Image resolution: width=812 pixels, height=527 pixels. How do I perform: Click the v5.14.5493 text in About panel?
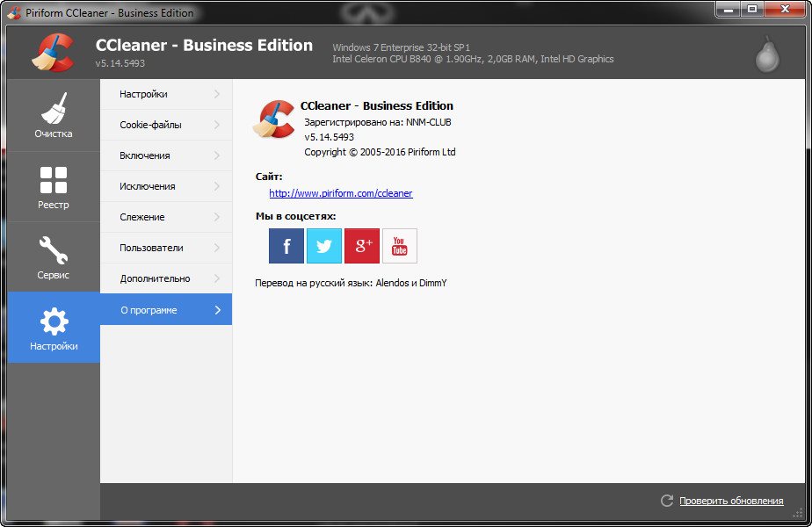coord(329,137)
